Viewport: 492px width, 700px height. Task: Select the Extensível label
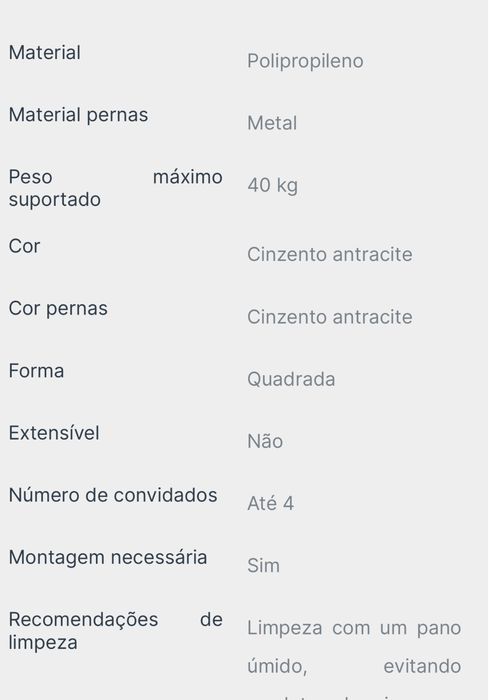coord(54,433)
